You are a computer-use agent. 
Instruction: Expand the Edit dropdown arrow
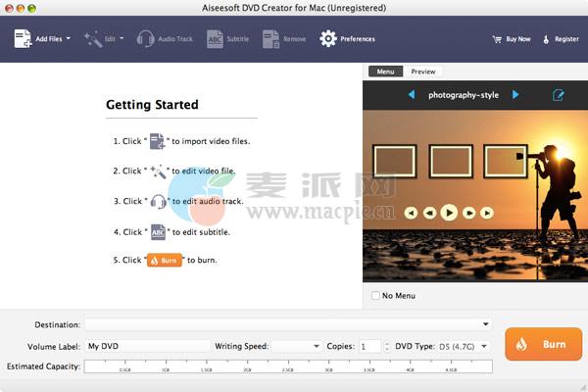122,38
